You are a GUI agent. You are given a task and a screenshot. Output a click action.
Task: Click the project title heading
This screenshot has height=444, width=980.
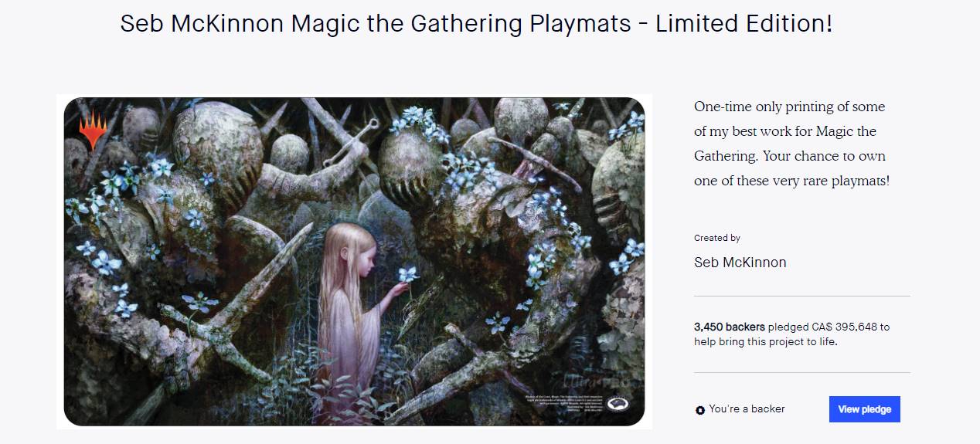476,23
